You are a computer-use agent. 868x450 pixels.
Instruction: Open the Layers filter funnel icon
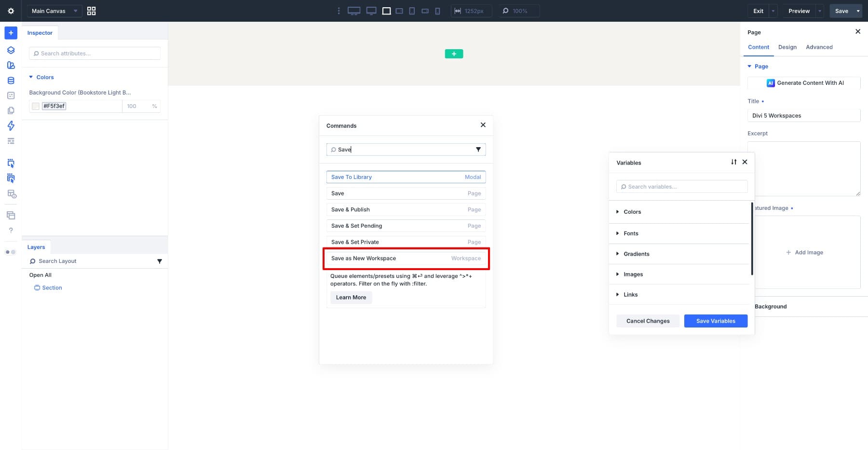tap(160, 261)
